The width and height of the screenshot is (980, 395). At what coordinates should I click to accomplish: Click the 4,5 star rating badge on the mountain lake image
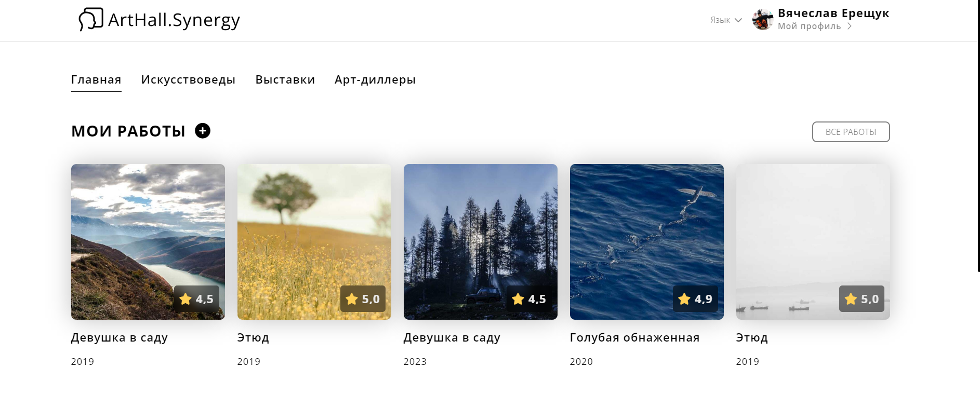tap(196, 299)
